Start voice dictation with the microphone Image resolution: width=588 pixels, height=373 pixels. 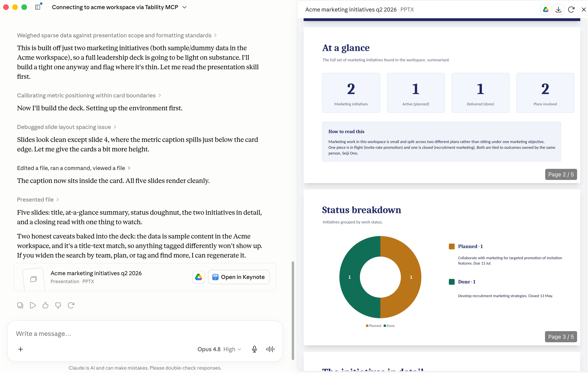click(254, 349)
